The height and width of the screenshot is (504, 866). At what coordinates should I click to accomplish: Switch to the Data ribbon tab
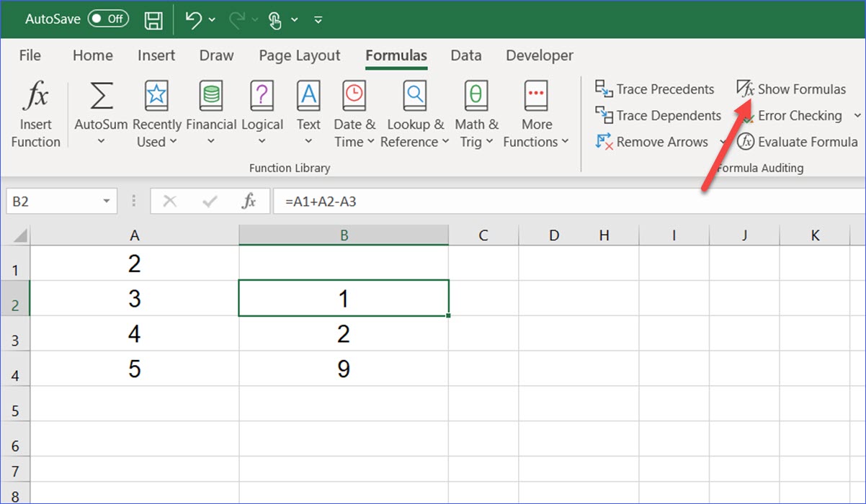coord(465,55)
